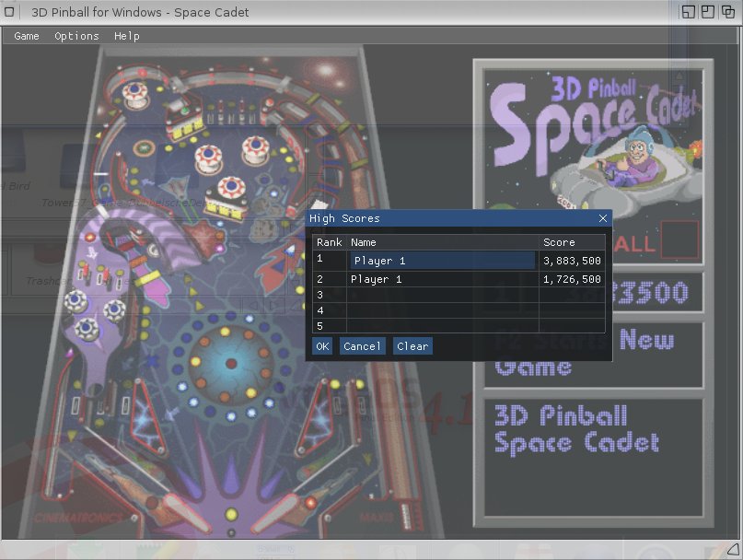Open the Help menu
743x560 pixels.
[126, 36]
